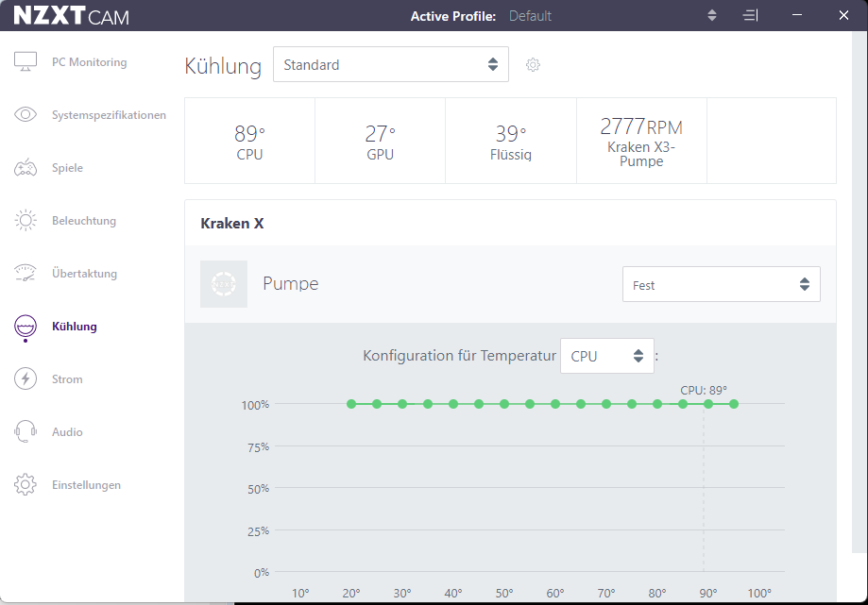This screenshot has height=605, width=868.
Task: Open the CPU temperature source dropdown
Action: coord(607,356)
